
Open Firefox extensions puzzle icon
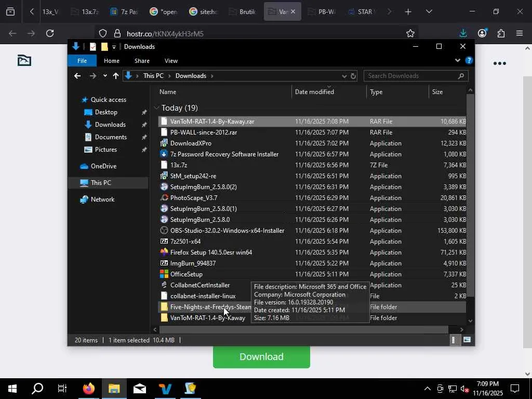(x=501, y=33)
